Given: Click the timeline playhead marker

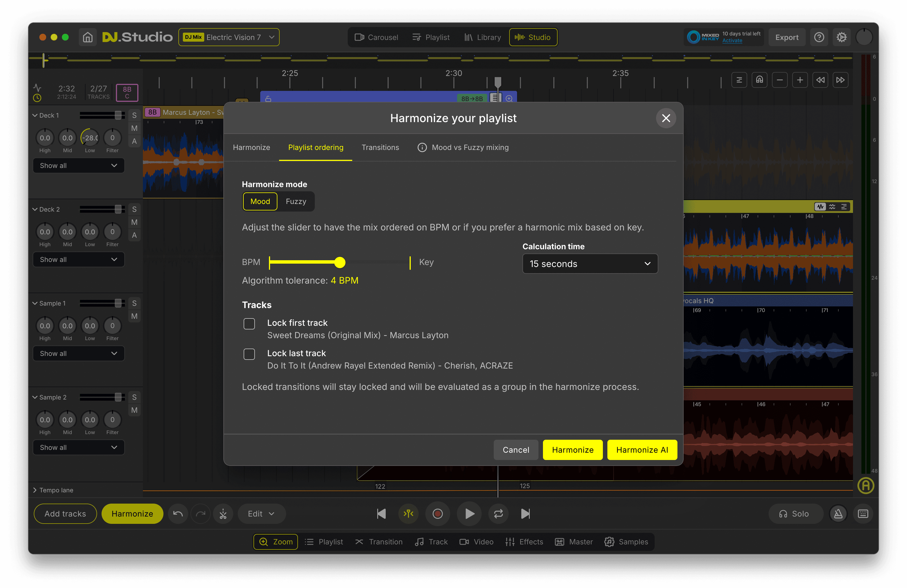Looking at the screenshot, I should (x=498, y=82).
